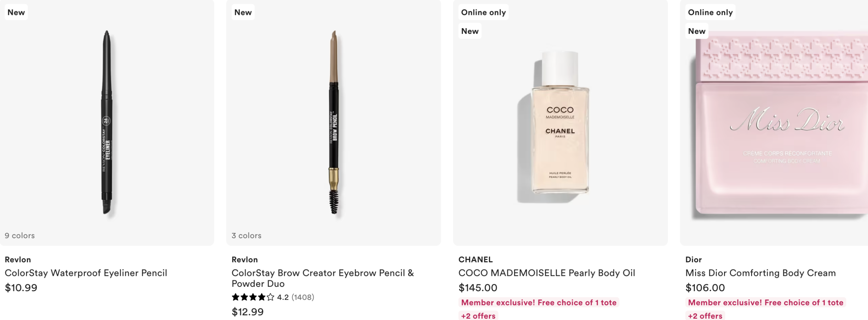The image size is (868, 320).
Task: Open the Revlon eyeliner pencil product image
Action: (107, 122)
